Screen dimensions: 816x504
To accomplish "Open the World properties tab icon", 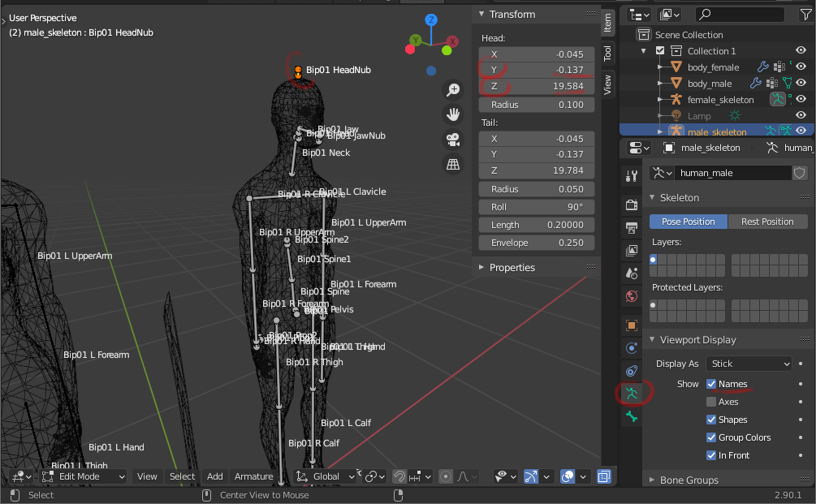I will [632, 296].
